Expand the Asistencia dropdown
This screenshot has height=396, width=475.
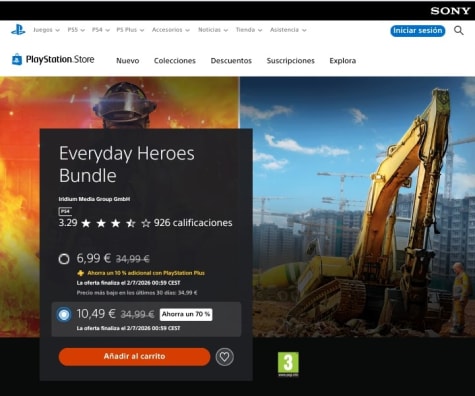288,30
